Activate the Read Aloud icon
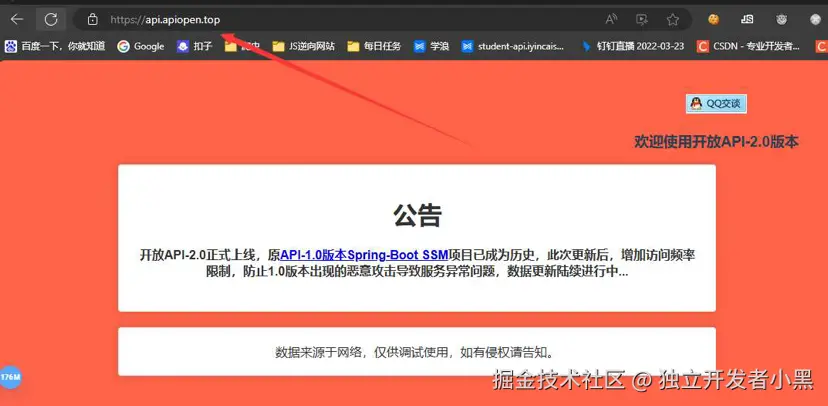 (611, 19)
